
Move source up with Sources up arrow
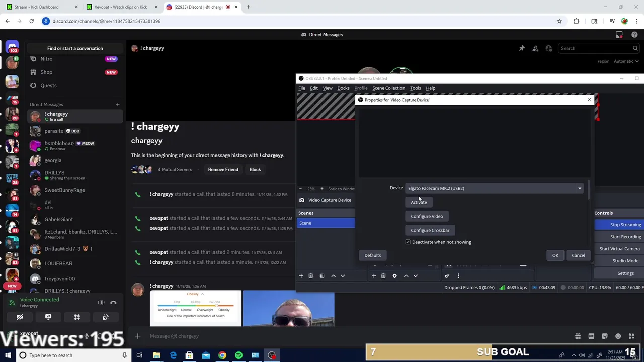tap(406, 276)
